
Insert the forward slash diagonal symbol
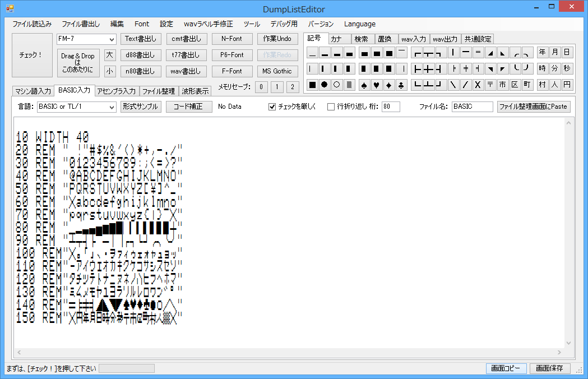tap(465, 85)
